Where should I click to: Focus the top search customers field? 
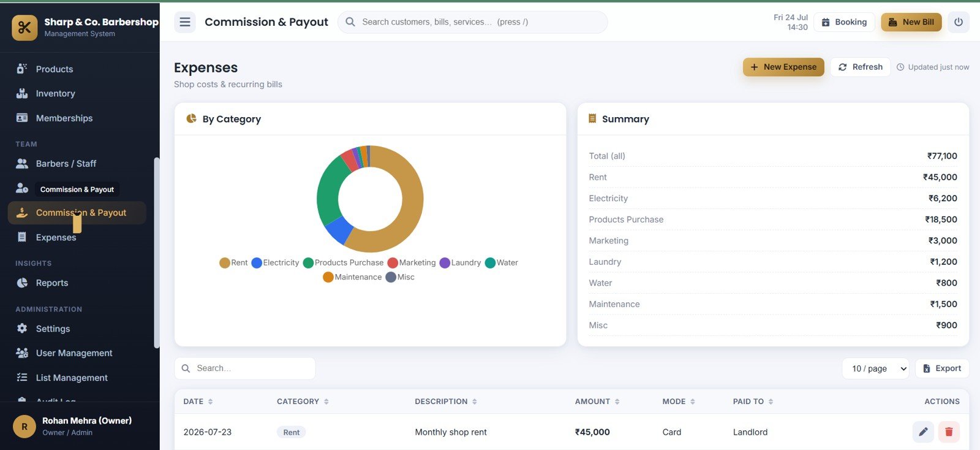(473, 22)
